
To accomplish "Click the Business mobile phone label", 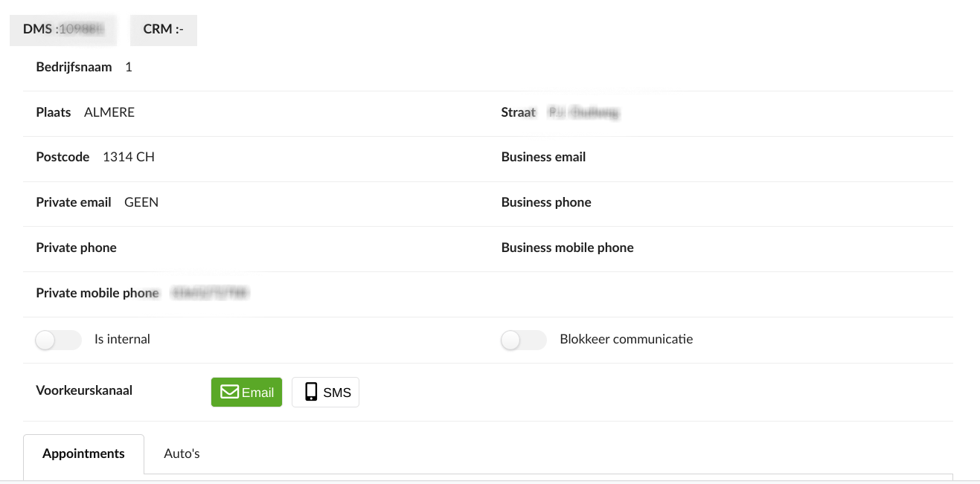I will click(567, 248).
